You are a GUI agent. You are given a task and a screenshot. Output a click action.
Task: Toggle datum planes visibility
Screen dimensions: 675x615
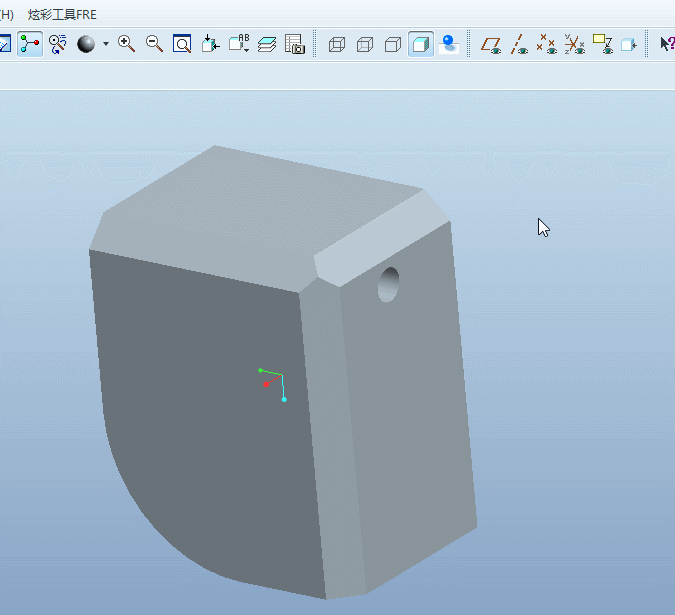pyautogui.click(x=491, y=45)
